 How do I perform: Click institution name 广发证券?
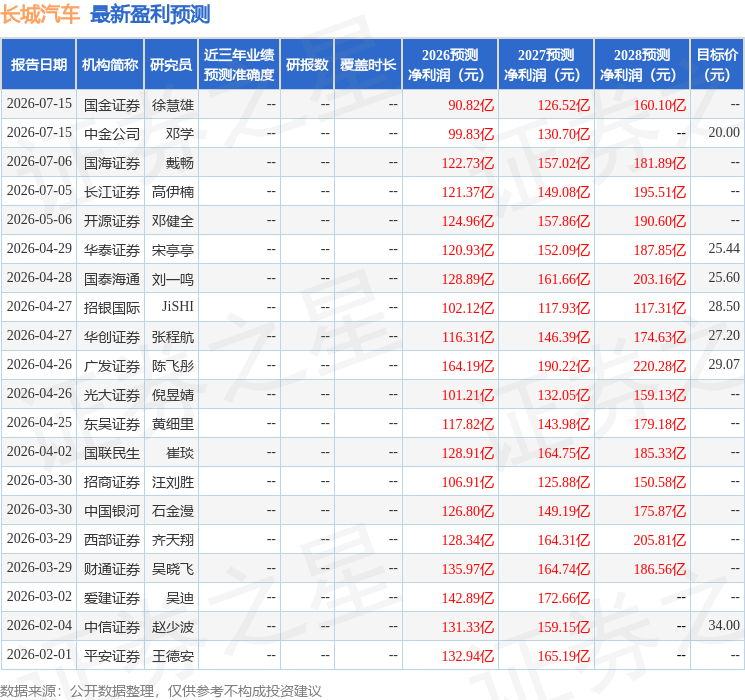[112, 366]
